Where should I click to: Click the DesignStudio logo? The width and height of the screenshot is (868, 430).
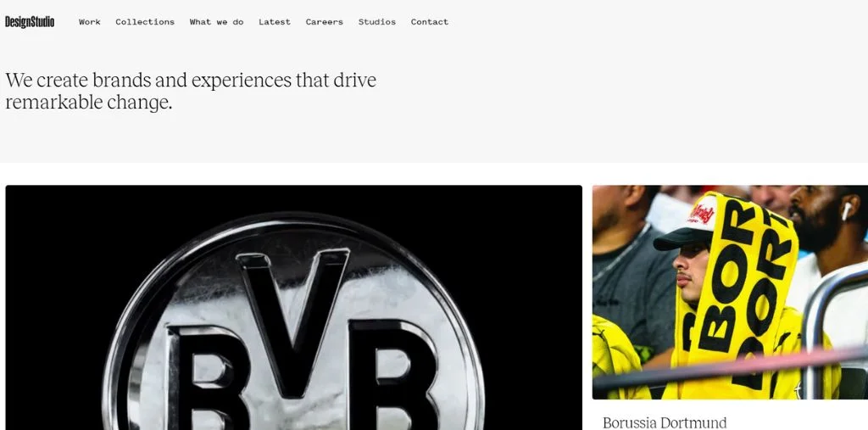pos(30,21)
